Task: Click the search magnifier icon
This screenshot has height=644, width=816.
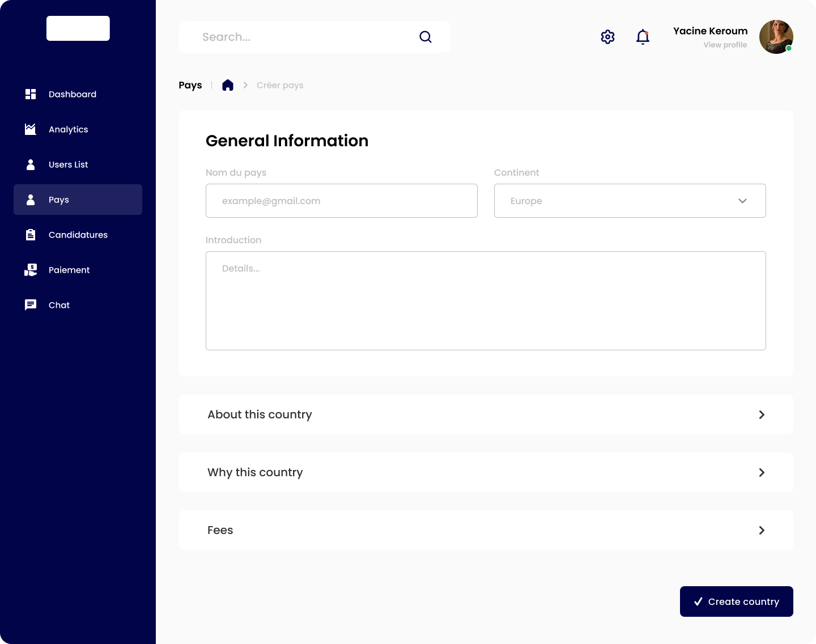Action: point(426,37)
